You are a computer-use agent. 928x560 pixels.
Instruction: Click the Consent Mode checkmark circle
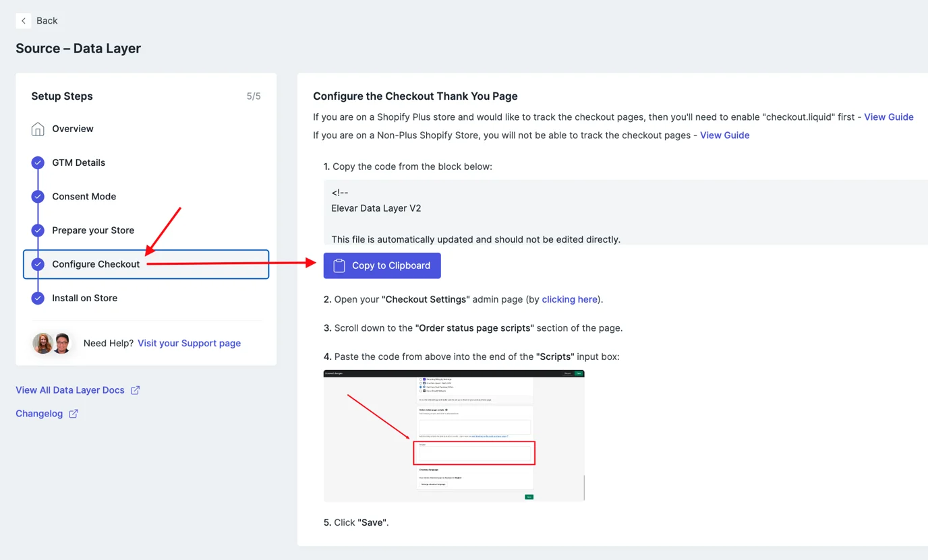coord(38,196)
